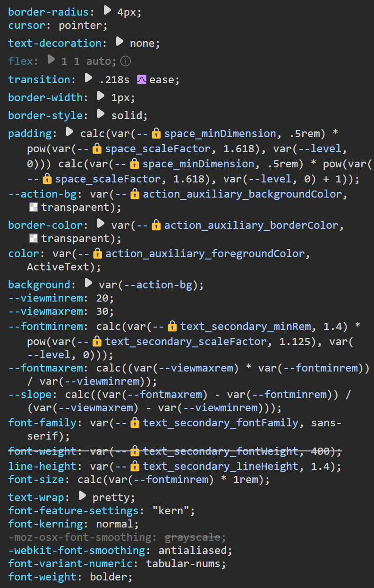
Task: Click lock icon after '0))) calc(var(--' in padding
Action: tap(135, 164)
